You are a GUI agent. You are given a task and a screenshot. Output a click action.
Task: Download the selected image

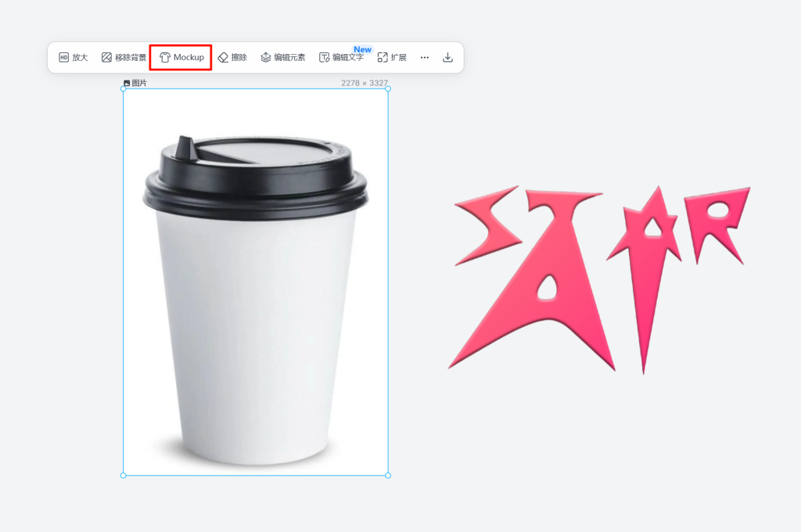(447, 57)
